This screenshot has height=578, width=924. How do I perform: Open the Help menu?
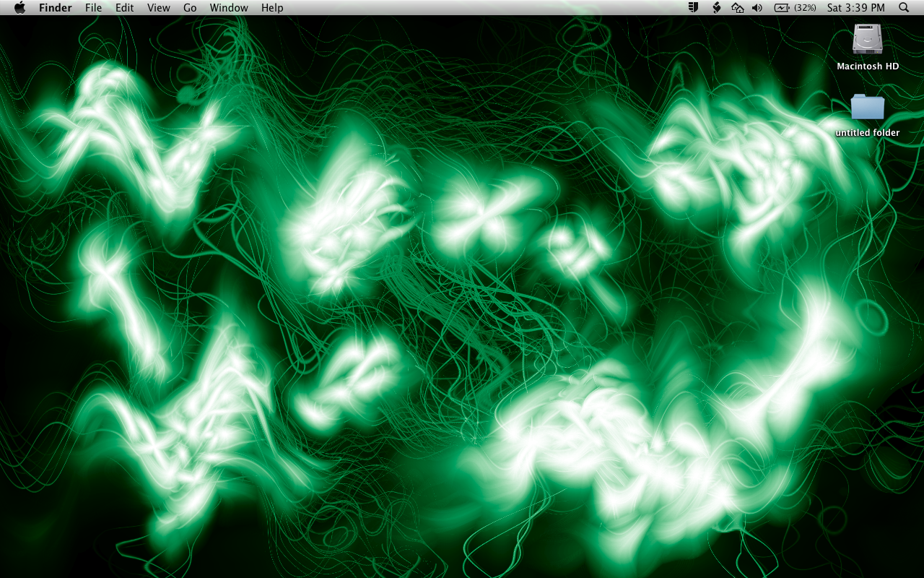tap(272, 8)
